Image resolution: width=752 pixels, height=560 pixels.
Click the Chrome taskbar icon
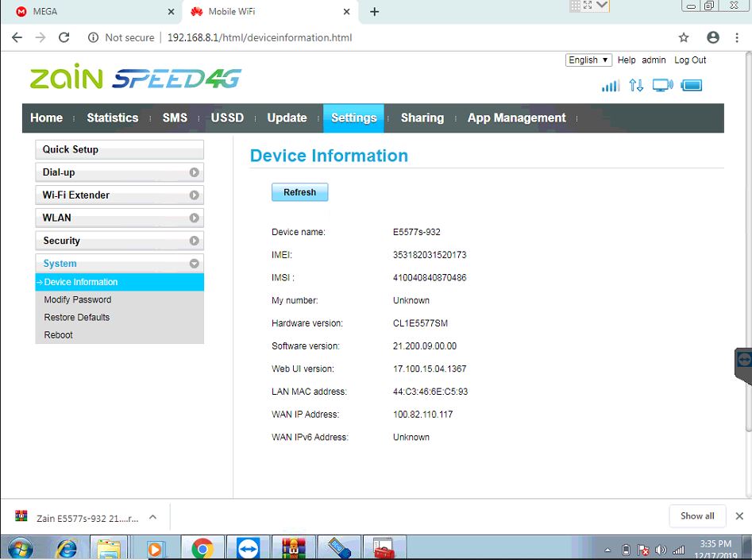[202, 549]
